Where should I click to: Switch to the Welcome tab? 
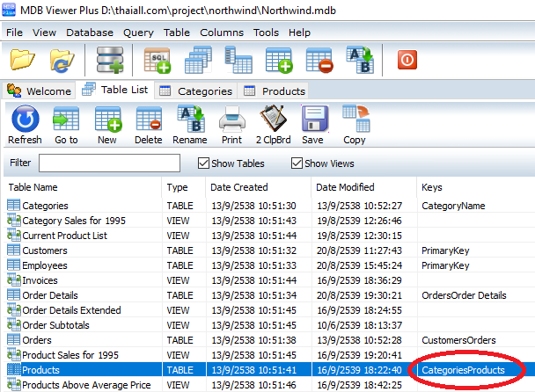click(x=40, y=91)
